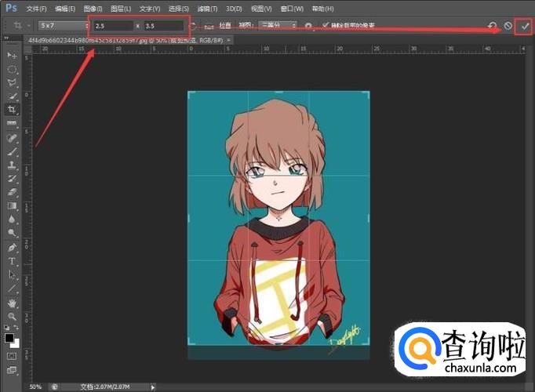The width and height of the screenshot is (535, 392).
Task: Click the crop width field showing 2.5
Action: (x=112, y=26)
